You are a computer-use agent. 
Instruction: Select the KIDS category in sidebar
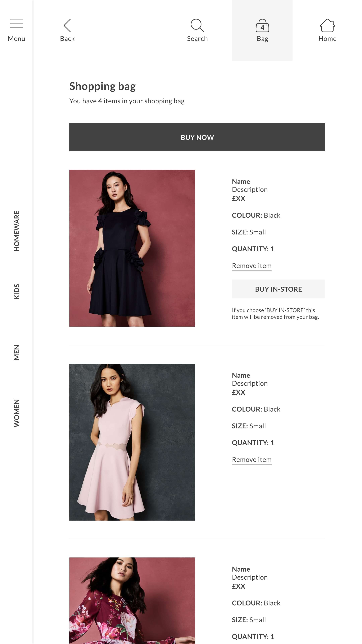click(16, 291)
